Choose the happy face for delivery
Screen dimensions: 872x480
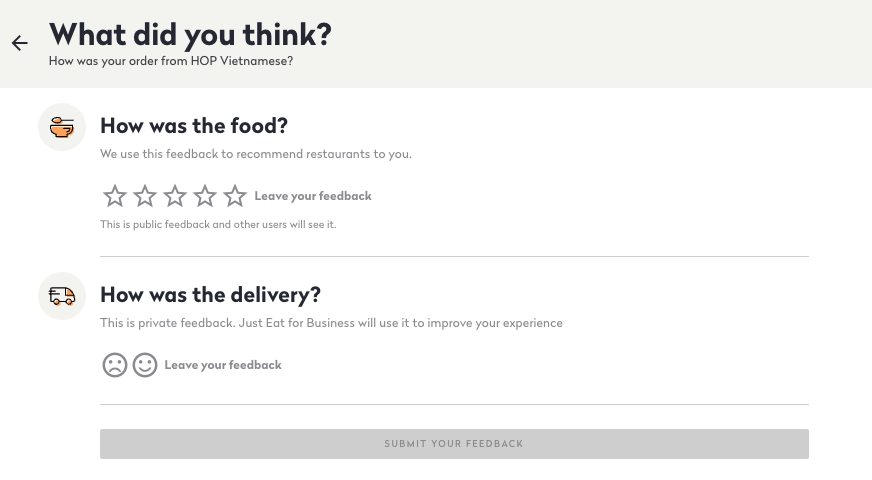point(145,365)
